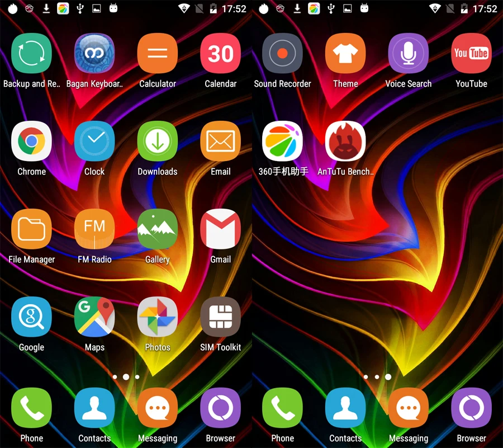Image resolution: width=503 pixels, height=448 pixels.
Task: Launch the Bagan Keyboard app
Action: tap(94, 53)
